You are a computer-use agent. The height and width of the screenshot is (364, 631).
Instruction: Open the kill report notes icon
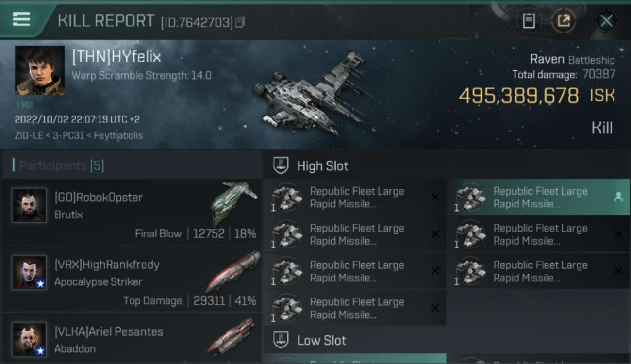point(529,21)
